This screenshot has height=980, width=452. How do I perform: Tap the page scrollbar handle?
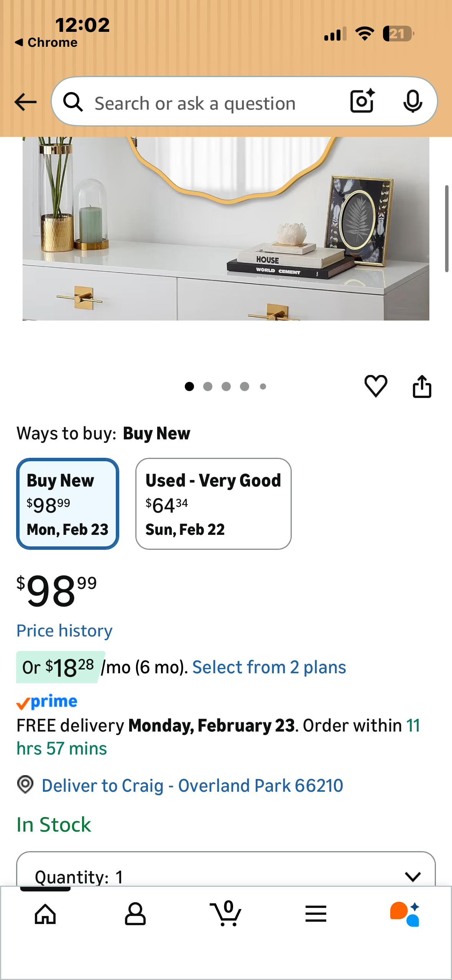coord(447,229)
